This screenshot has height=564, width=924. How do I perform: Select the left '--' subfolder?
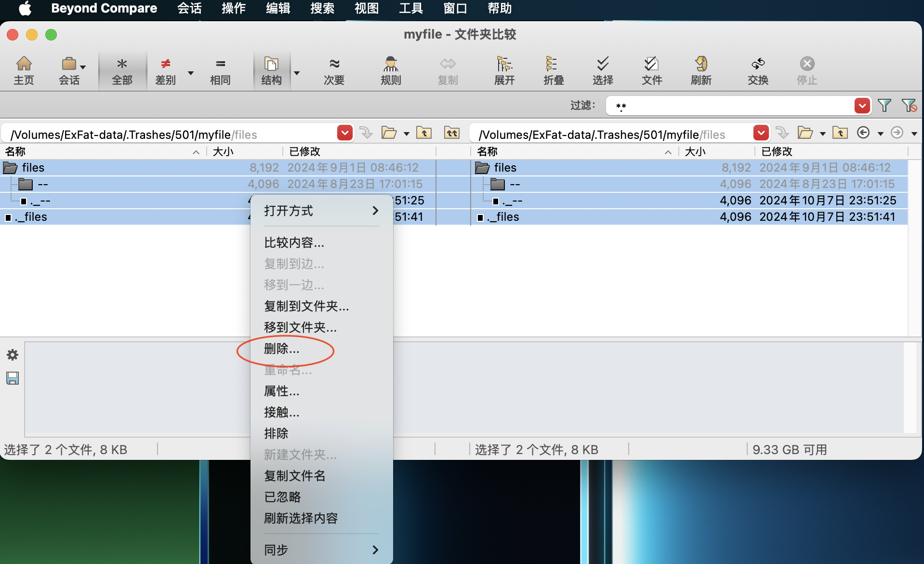tap(217, 184)
